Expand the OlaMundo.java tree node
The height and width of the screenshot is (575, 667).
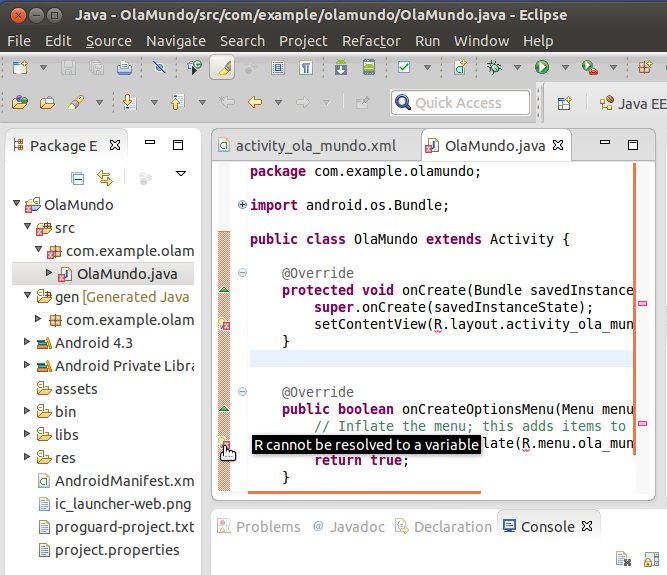click(49, 272)
